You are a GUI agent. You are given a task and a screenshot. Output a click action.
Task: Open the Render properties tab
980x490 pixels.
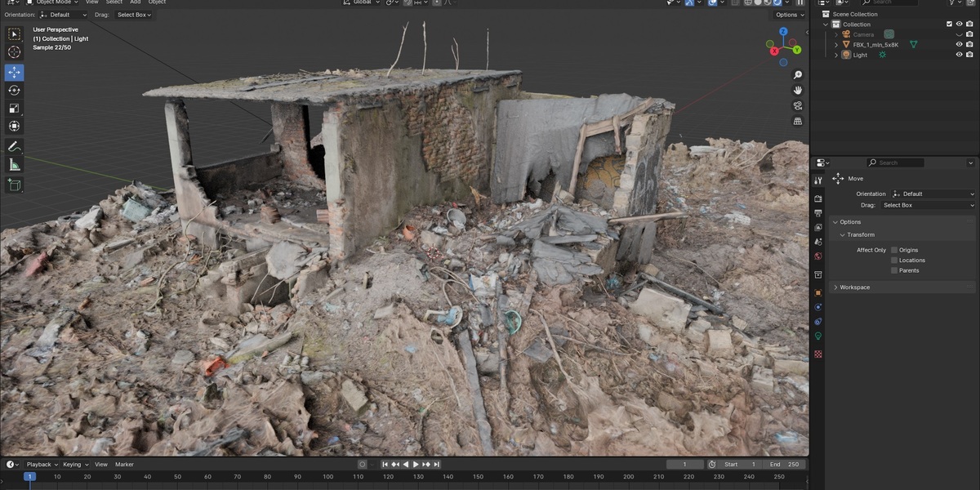click(x=818, y=198)
